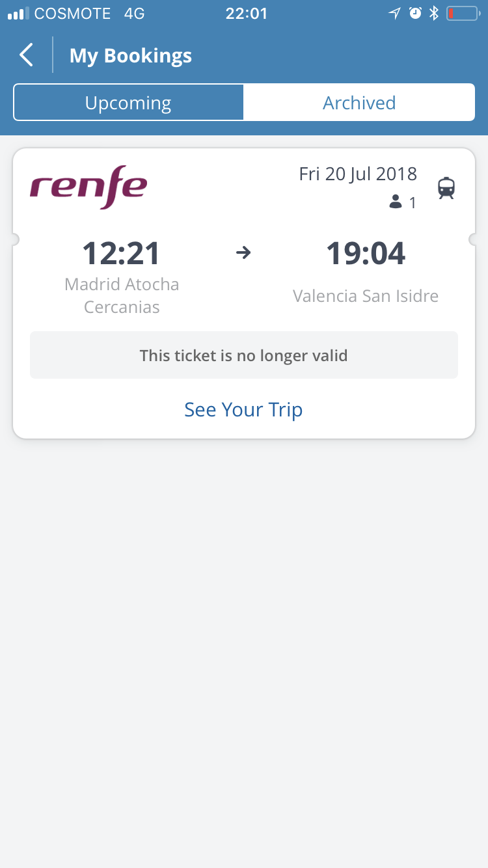The image size is (488, 868).
Task: Tap the alarm clock status icon
Action: click(415, 14)
